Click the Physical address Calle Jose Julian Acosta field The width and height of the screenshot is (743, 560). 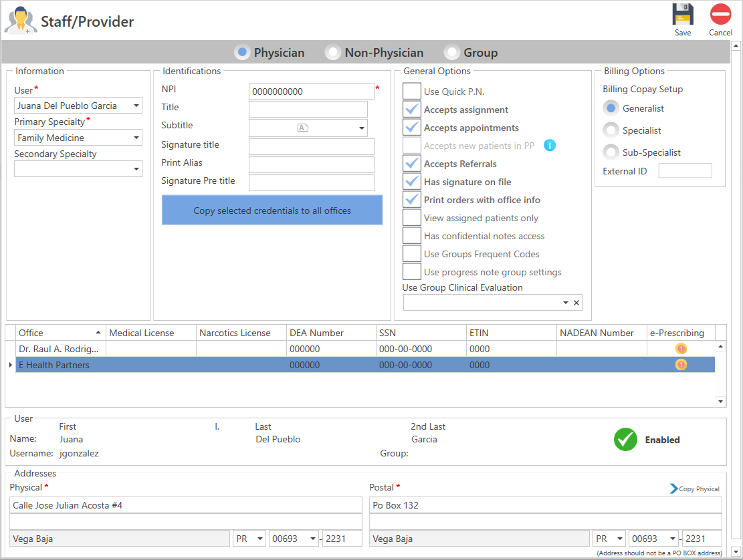(186, 505)
